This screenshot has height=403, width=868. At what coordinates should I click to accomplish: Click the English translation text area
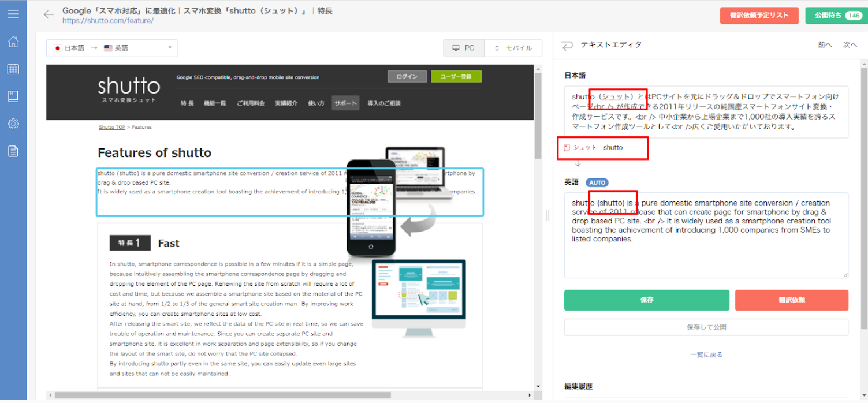click(706, 235)
